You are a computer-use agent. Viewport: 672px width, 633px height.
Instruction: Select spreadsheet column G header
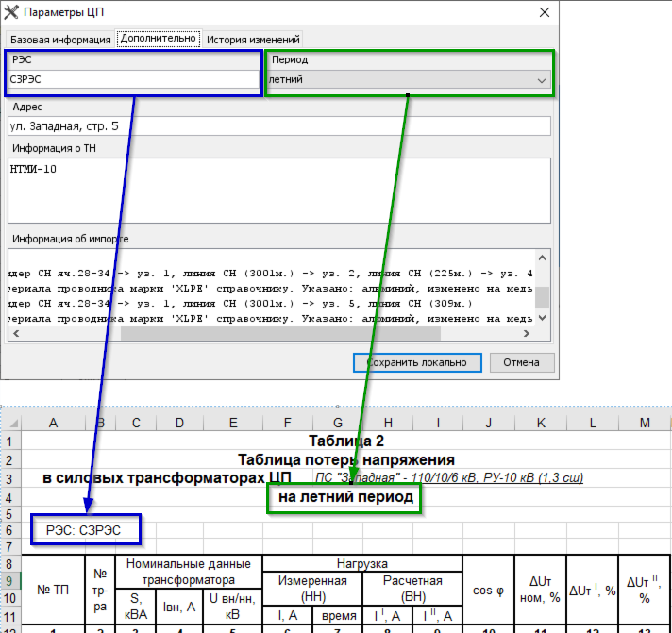pyautogui.click(x=338, y=423)
